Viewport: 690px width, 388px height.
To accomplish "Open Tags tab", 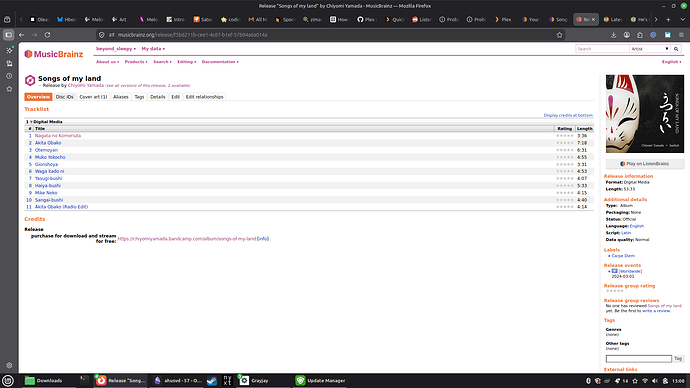I will pyautogui.click(x=139, y=97).
